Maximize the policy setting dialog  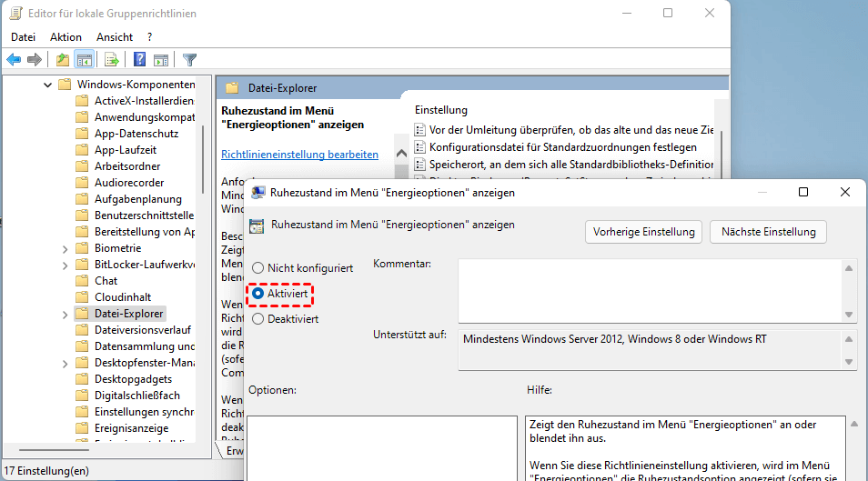803,192
